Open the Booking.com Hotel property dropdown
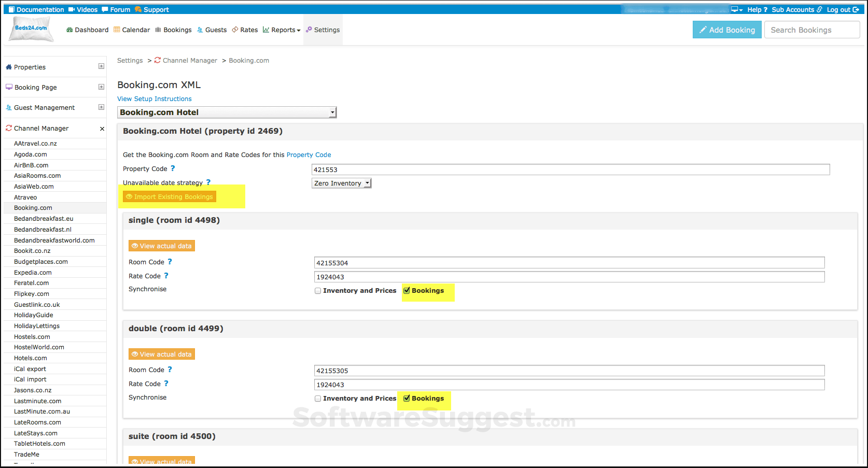The image size is (868, 468). 227,112
